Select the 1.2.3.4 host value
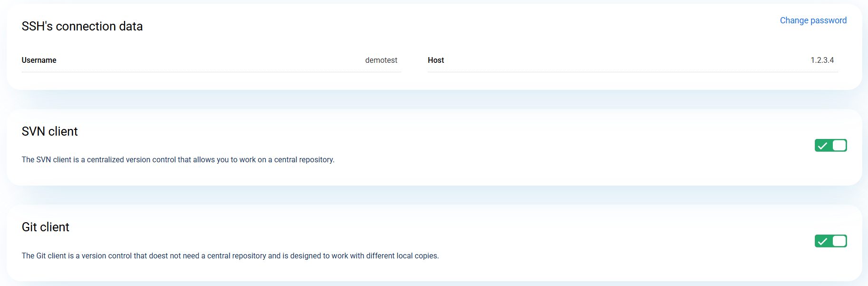 point(822,60)
